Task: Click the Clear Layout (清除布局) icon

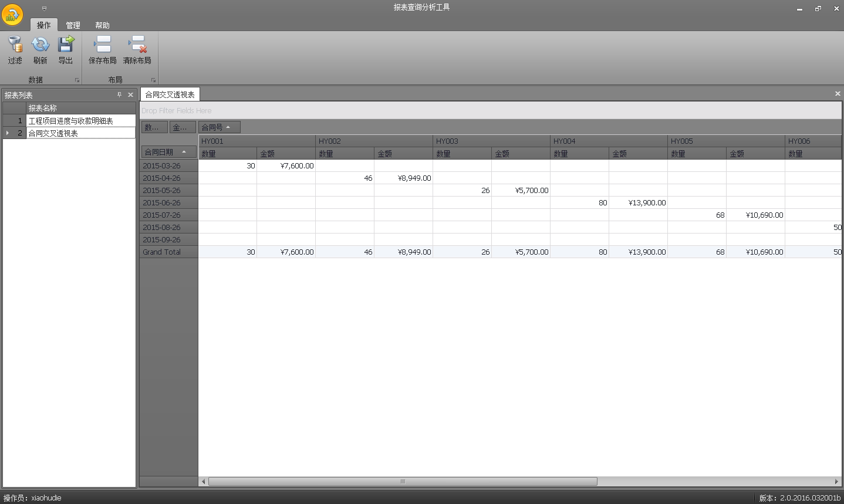Action: coord(137,45)
